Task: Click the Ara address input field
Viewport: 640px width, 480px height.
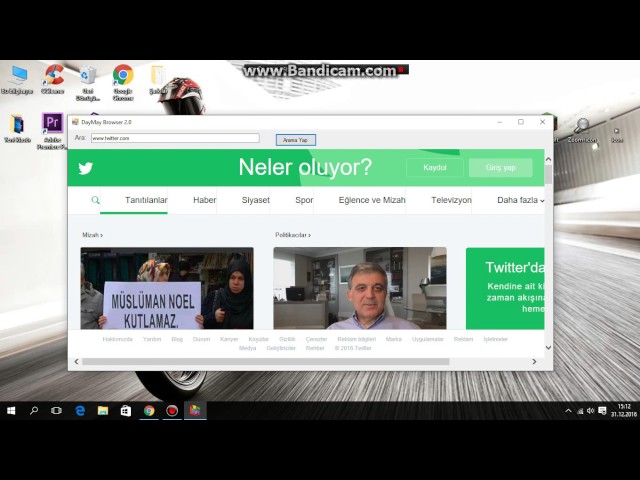Action: 175,138
